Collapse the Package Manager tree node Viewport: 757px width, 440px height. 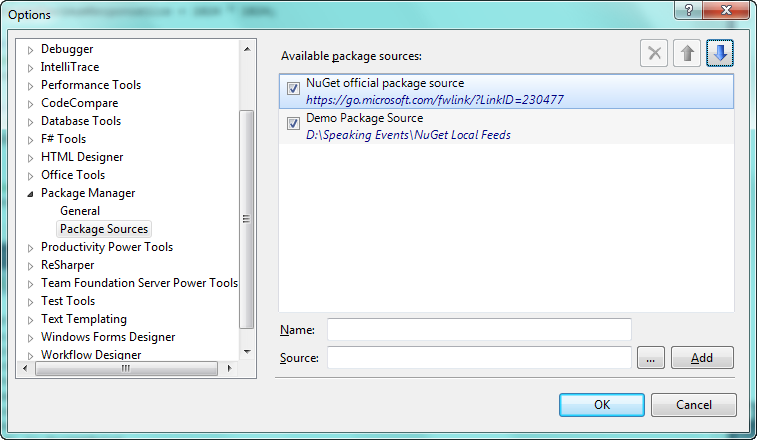click(31, 193)
